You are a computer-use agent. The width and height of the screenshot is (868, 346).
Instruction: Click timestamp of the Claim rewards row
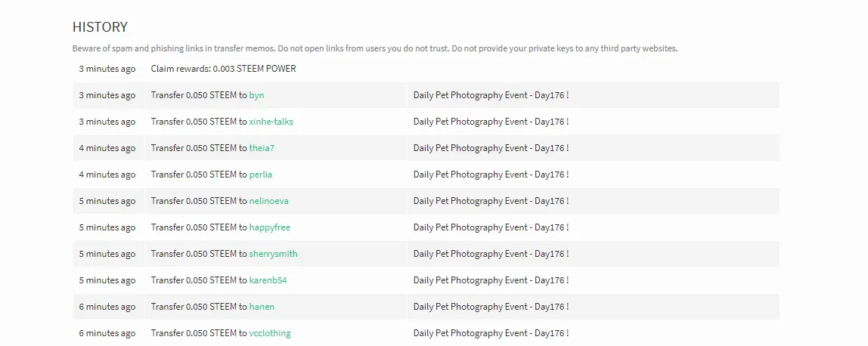pyautogui.click(x=107, y=69)
